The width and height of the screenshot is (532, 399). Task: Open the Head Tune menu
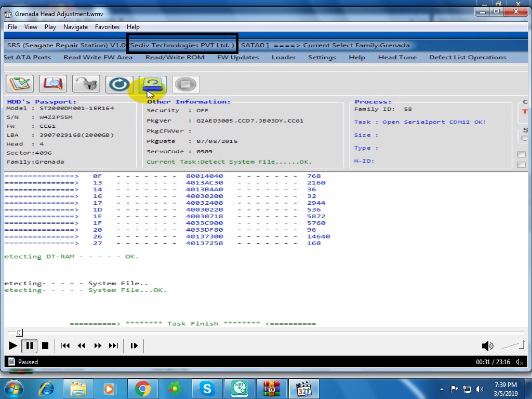(x=397, y=57)
